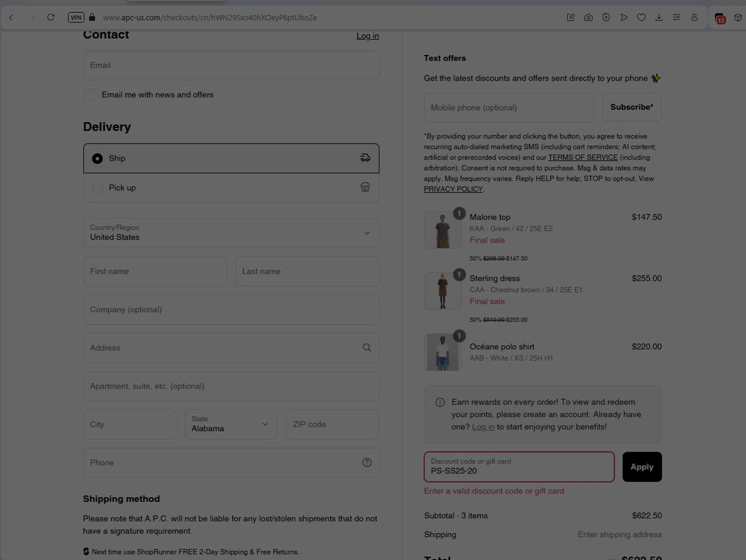Click the Malorie top item name
746x560 pixels.
click(490, 217)
